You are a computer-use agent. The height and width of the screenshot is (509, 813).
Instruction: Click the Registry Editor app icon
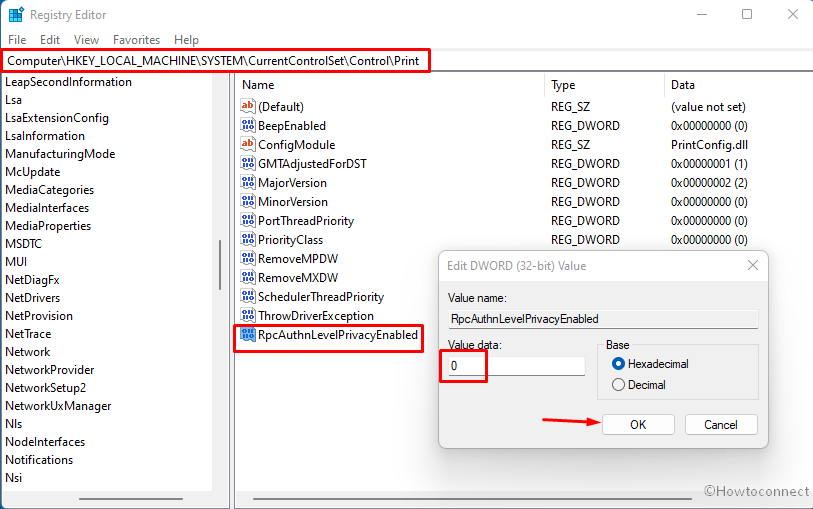click(x=16, y=15)
